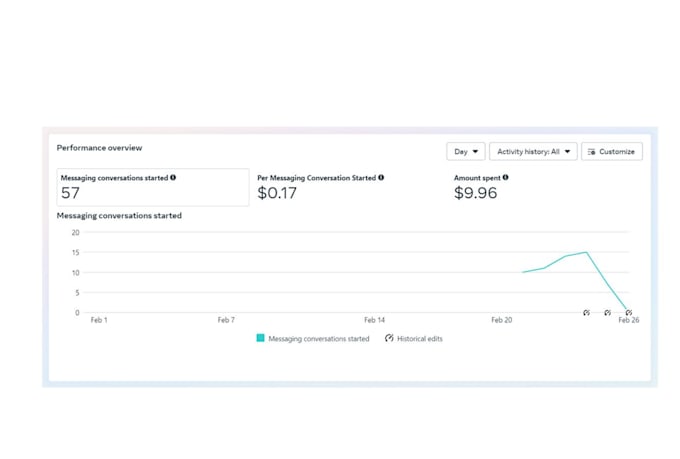Click the chart title Messaging conversations started
This screenshot has height=459, width=680.
pyautogui.click(x=119, y=216)
